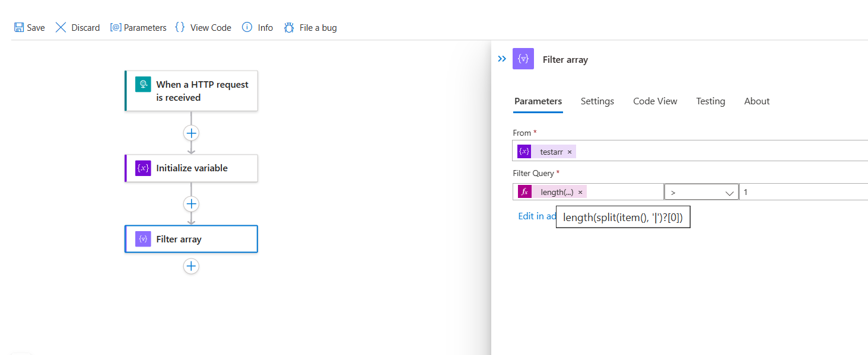Switch to the Settings tab

click(597, 101)
